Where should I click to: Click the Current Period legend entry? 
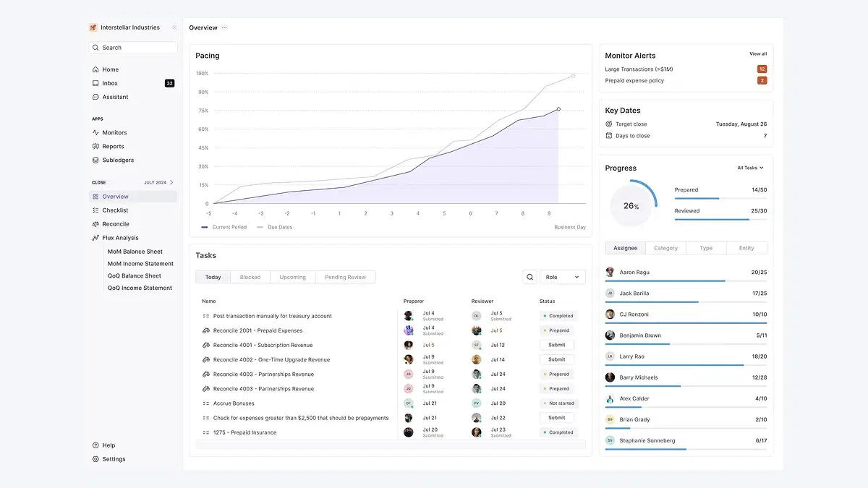pos(224,227)
